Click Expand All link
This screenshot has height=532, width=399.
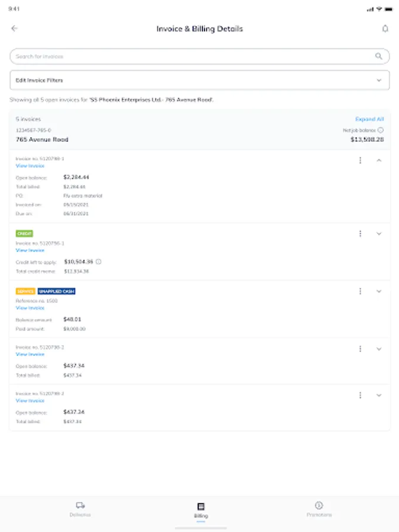coord(369,119)
